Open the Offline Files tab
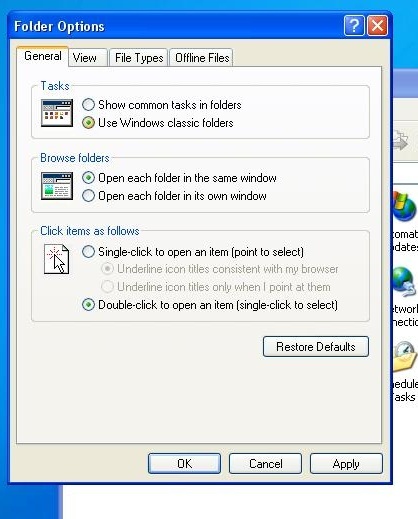The image size is (418, 519). tap(202, 58)
